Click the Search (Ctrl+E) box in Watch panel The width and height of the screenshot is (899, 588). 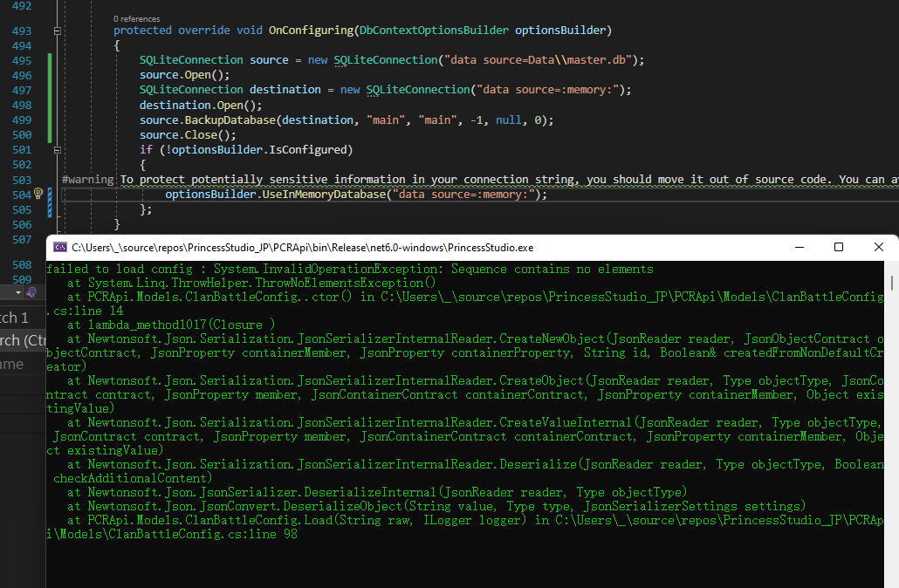[23, 340]
